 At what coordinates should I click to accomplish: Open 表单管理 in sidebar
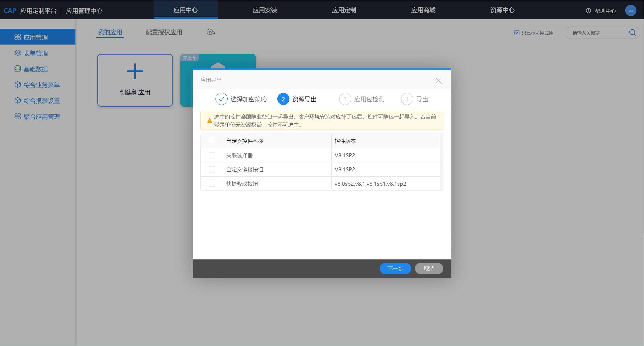point(38,53)
